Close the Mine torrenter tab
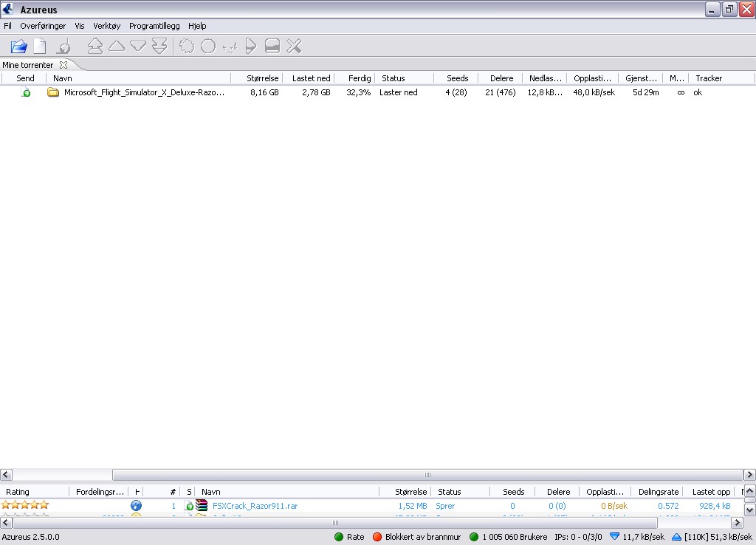The image size is (756, 545). 63,65
